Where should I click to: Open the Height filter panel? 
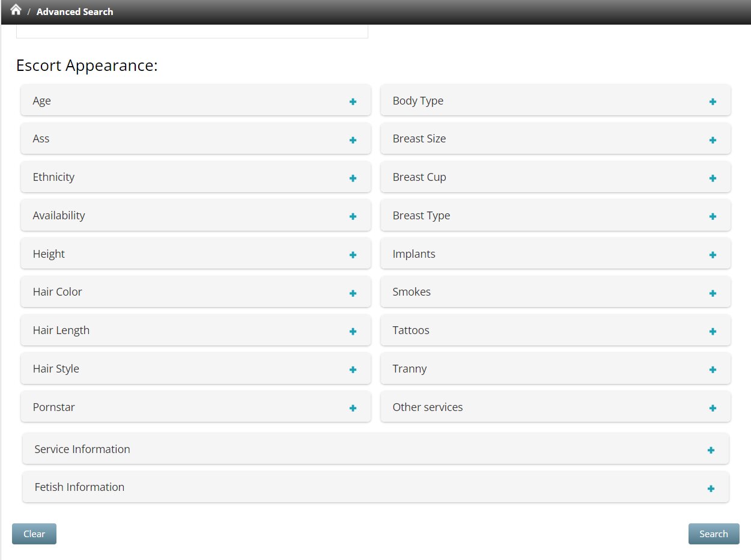[x=195, y=254]
